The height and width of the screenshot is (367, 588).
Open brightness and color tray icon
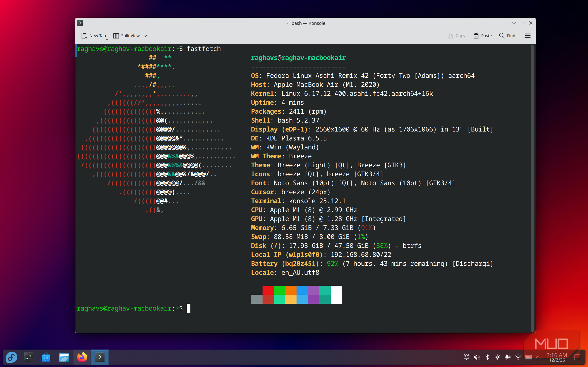point(498,357)
